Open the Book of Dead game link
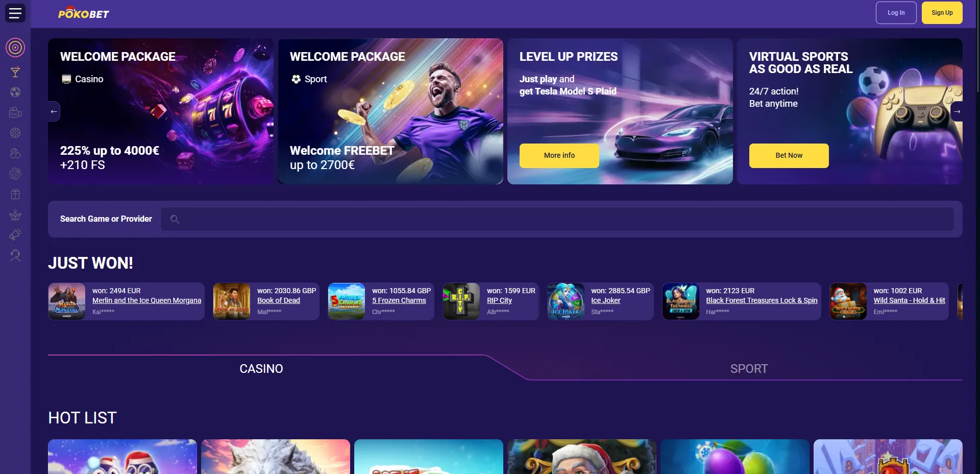The image size is (980, 474). point(279,300)
